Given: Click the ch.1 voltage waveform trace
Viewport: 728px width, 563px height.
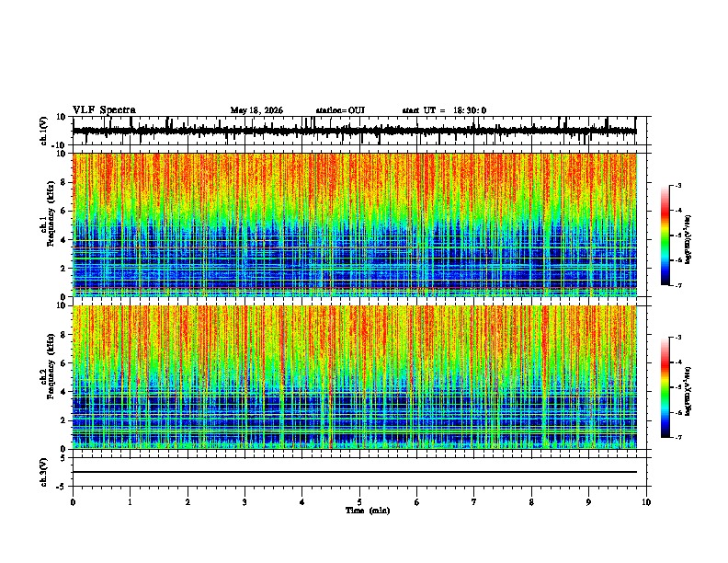Looking at the screenshot, I should tap(355, 131).
